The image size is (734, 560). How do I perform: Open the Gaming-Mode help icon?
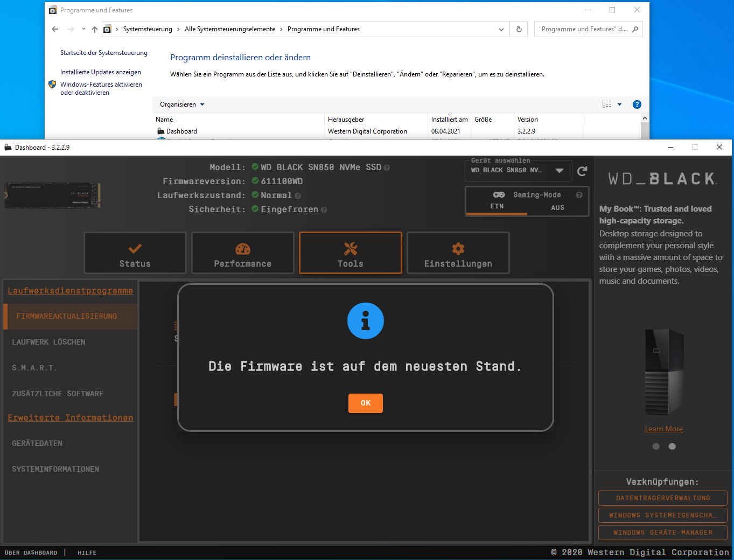pyautogui.click(x=579, y=195)
